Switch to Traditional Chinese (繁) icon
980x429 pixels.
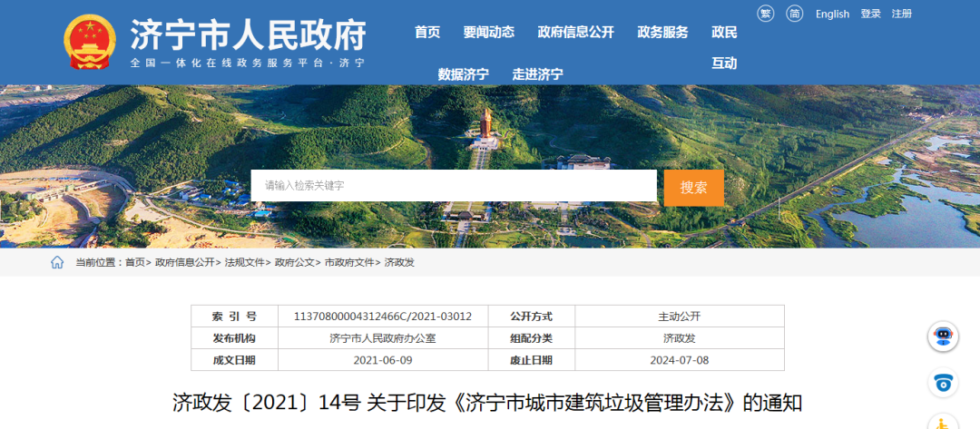pos(766,14)
